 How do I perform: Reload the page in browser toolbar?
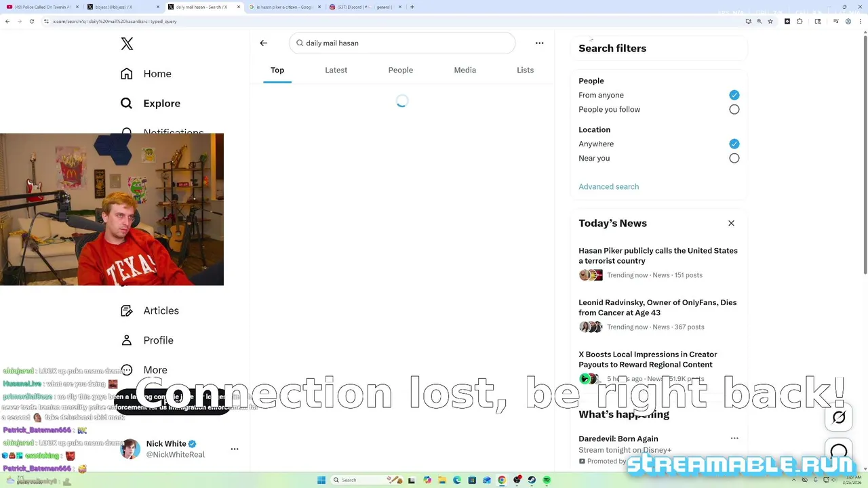31,21
